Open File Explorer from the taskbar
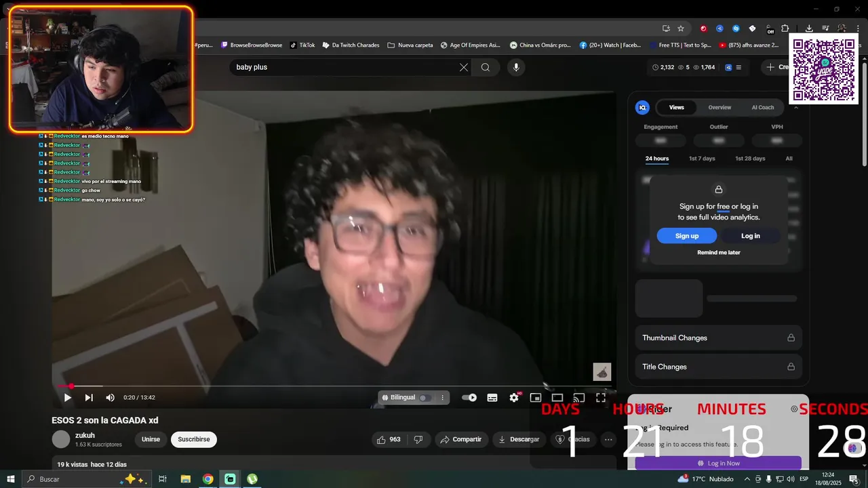 [186, 479]
